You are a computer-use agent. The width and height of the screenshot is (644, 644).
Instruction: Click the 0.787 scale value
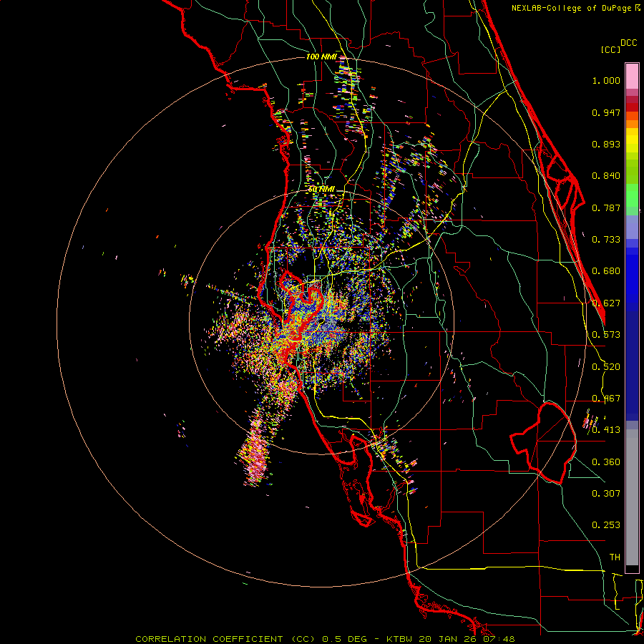coord(606,208)
